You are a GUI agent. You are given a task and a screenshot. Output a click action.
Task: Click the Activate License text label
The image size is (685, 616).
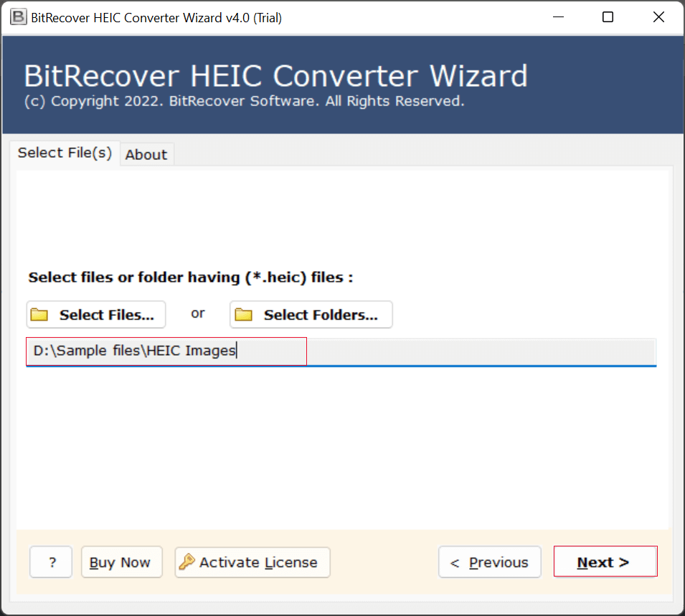[258, 563]
